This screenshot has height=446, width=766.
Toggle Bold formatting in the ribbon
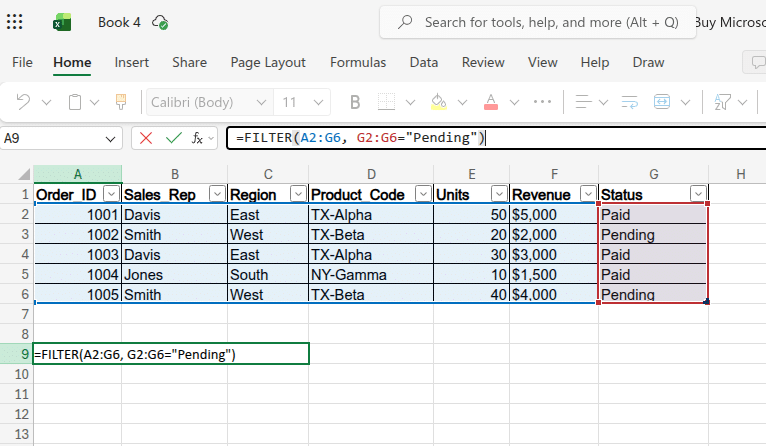(354, 102)
